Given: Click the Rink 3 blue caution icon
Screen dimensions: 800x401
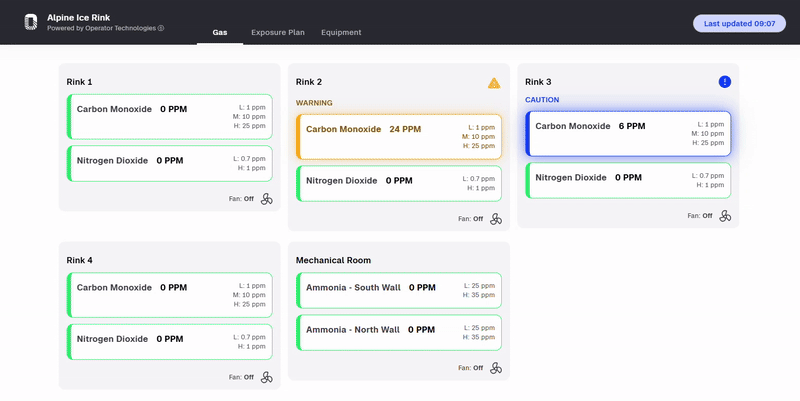Looking at the screenshot, I should pos(725,82).
